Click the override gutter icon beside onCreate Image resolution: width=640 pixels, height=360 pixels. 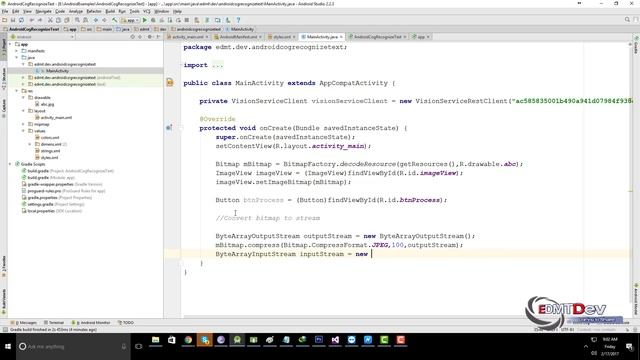point(169,128)
